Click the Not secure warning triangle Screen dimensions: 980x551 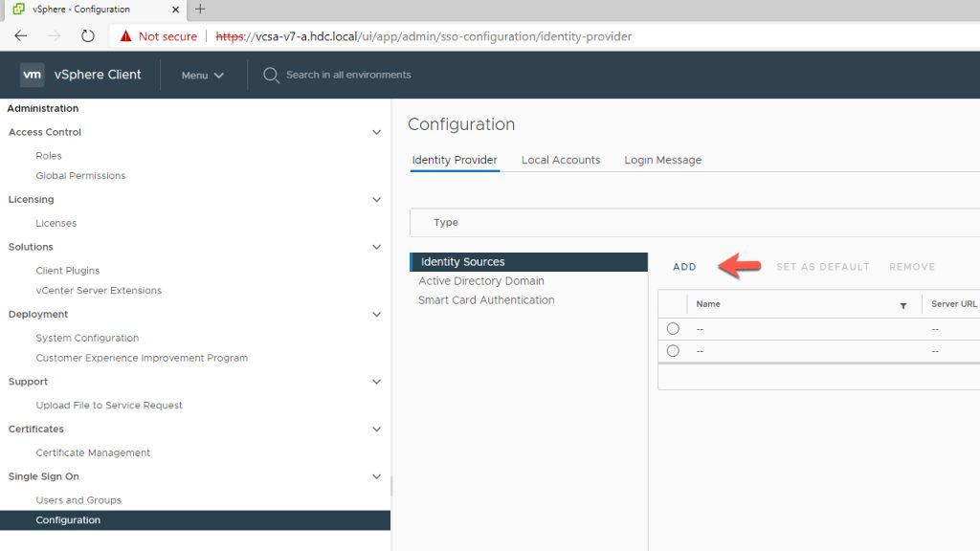click(125, 36)
